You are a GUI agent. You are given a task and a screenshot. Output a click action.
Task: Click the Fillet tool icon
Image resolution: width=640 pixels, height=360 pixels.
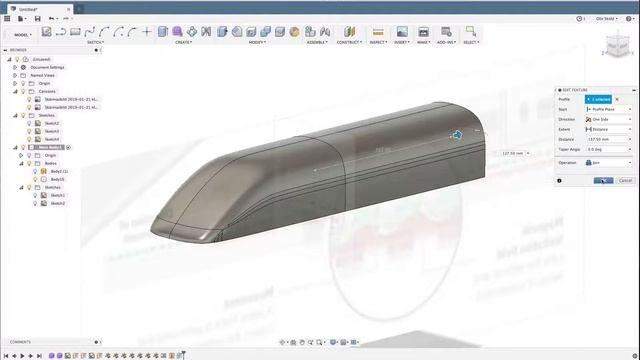(237, 32)
